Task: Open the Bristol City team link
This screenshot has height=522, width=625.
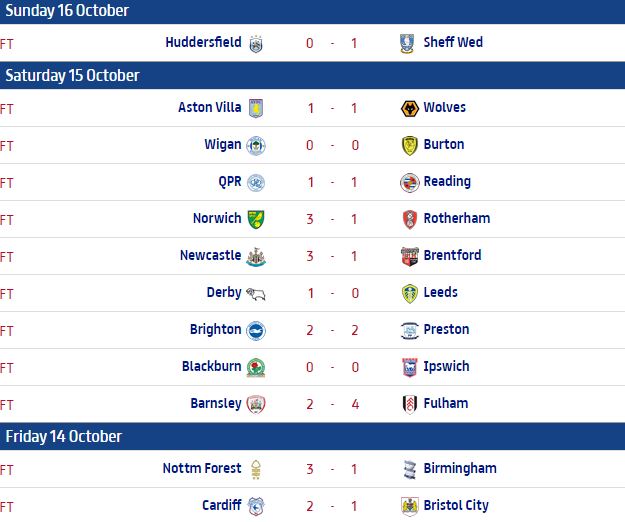Action: pos(456,505)
